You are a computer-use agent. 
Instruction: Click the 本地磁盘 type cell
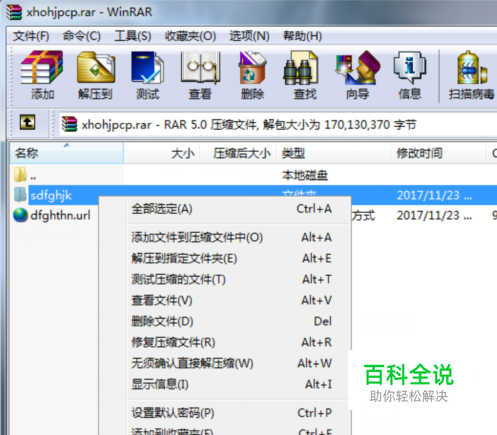point(305,175)
